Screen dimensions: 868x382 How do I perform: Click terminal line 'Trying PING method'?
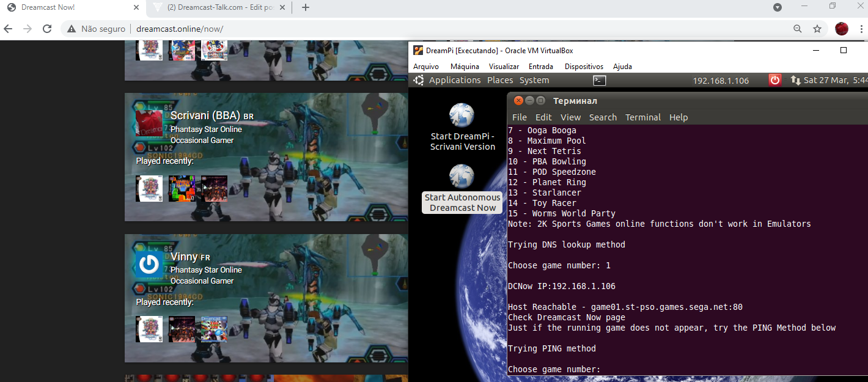[552, 348]
